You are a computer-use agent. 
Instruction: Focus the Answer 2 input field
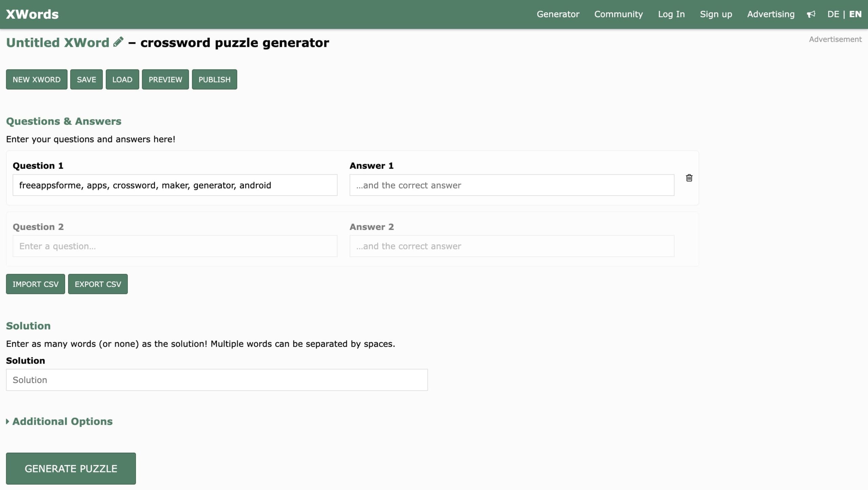click(x=512, y=246)
